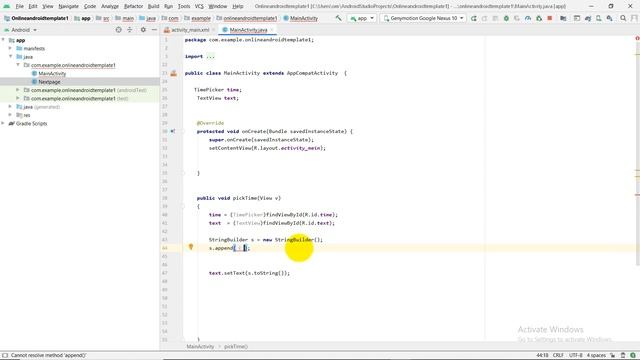640x360 pixels.
Task: Click the override gutter marker beside onCreate
Action: [x=173, y=131]
